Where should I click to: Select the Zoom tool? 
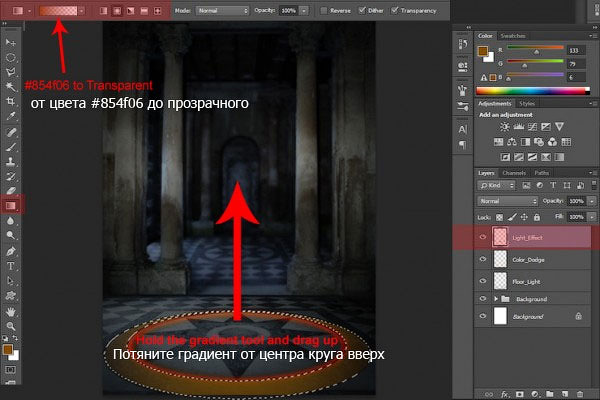tap(11, 327)
